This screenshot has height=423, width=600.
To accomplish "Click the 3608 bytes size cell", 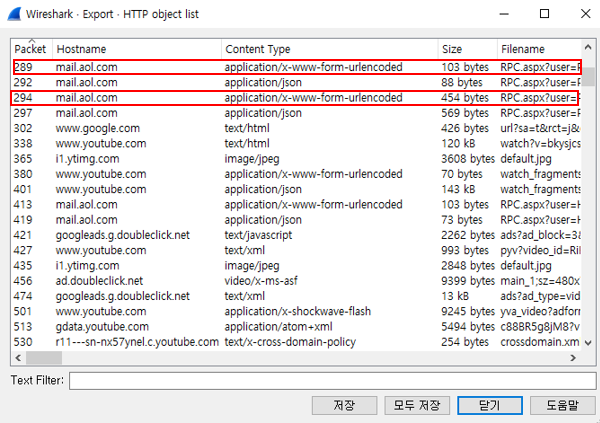I will point(468,159).
